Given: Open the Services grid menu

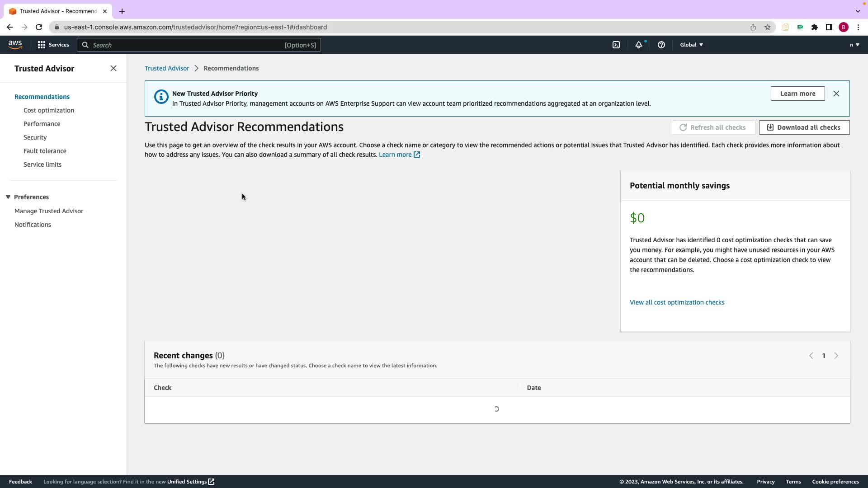Looking at the screenshot, I should pos(53,45).
